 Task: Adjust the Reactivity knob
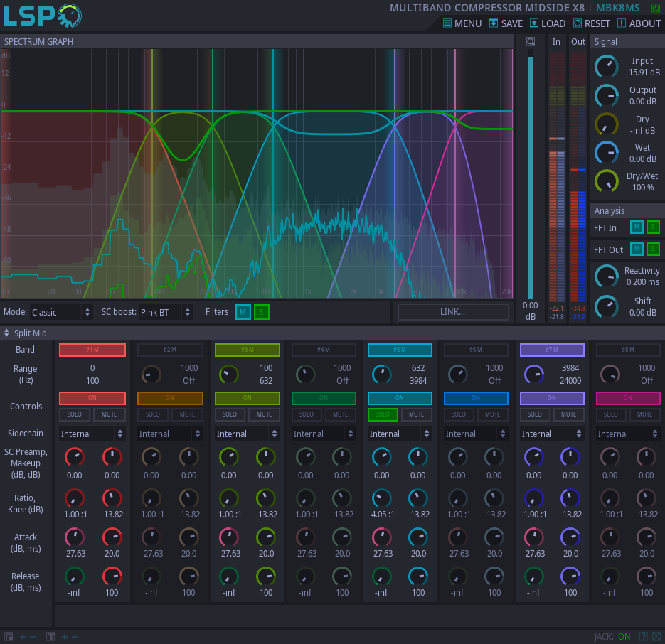[x=607, y=277]
